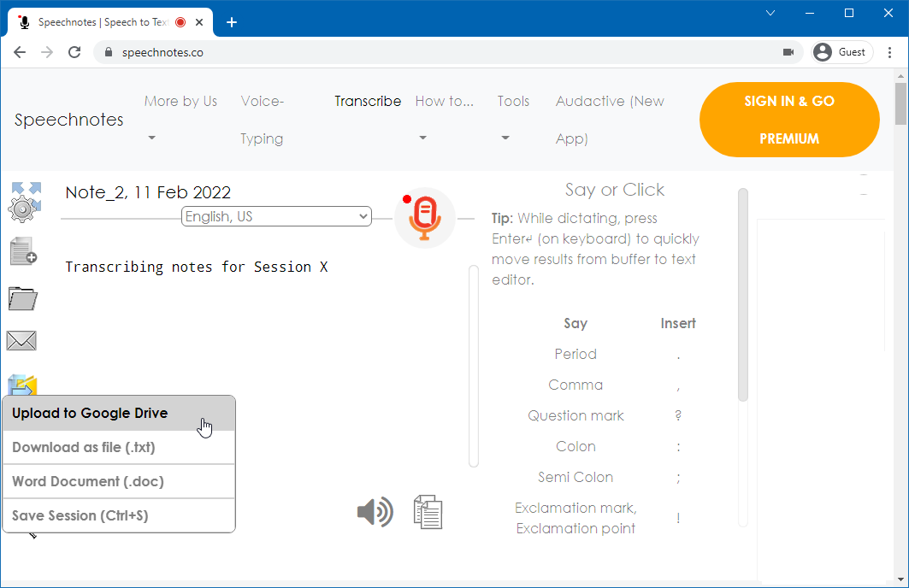Open settings with the gear icon
The width and height of the screenshot is (909, 588).
[x=24, y=208]
